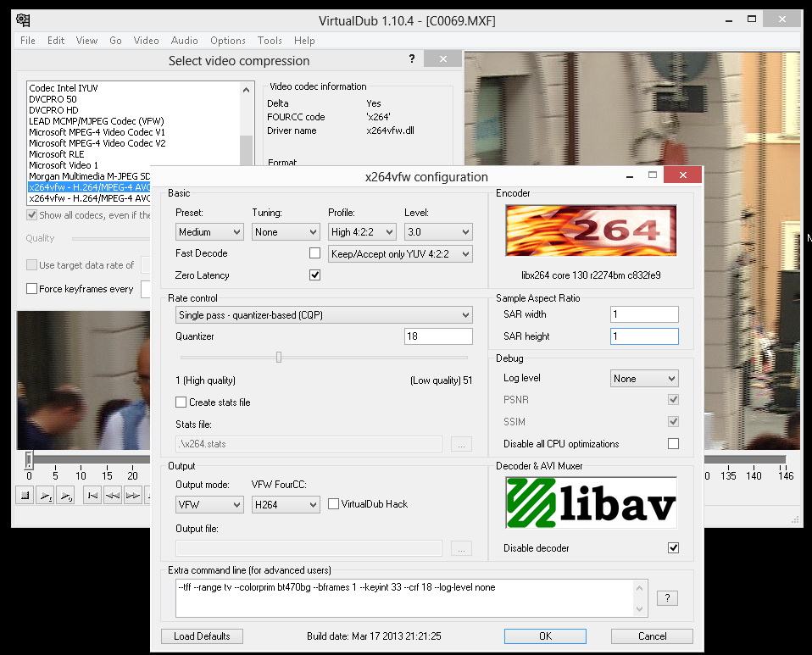Open VFW FourCC dropdown (H264)
The width and height of the screenshot is (812, 655).
286,504
